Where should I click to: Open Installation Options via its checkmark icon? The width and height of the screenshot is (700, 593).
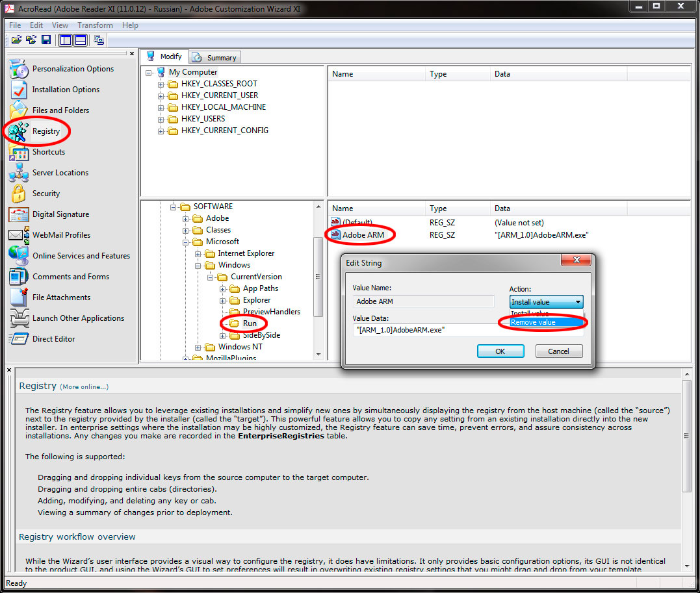(x=19, y=90)
